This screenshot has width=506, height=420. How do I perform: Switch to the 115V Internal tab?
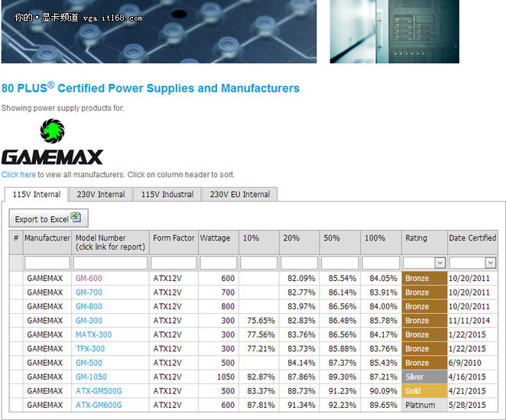pos(37,195)
